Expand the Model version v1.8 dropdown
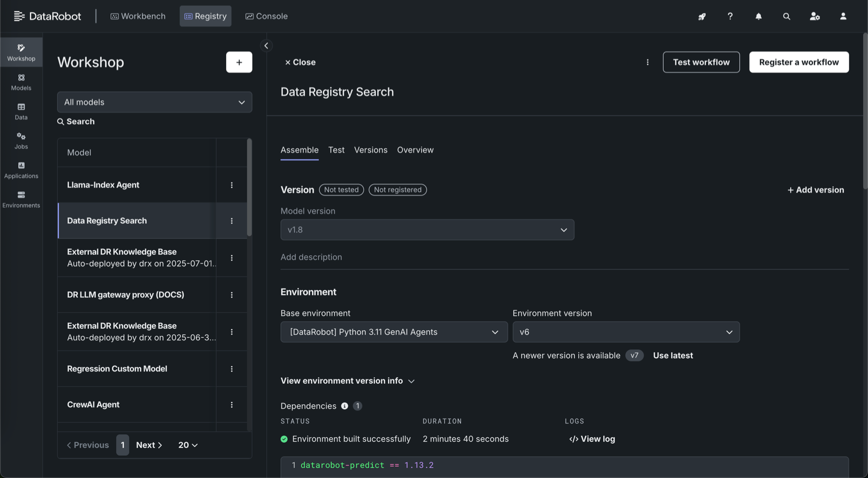Viewport: 868px width, 478px height. coord(427,230)
